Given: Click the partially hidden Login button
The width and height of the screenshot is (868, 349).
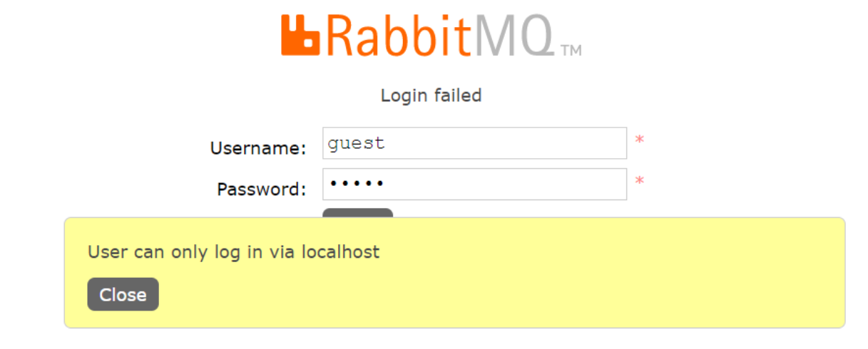Looking at the screenshot, I should [357, 213].
